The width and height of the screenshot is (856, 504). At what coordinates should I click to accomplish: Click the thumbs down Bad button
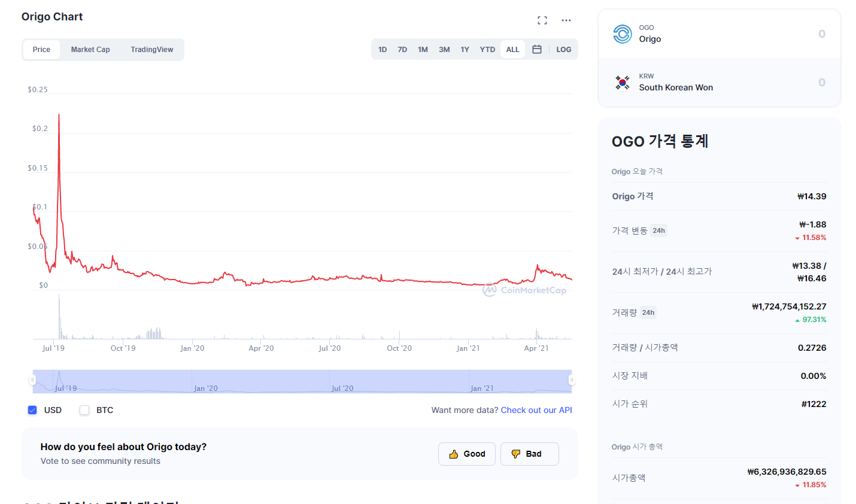(530, 454)
